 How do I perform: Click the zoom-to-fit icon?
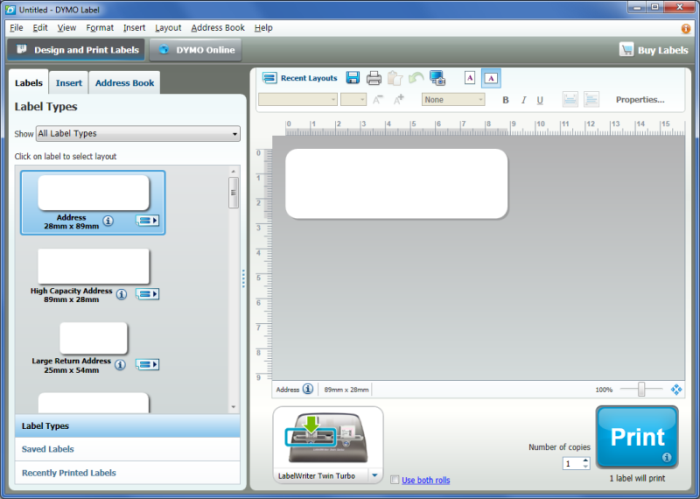[x=676, y=390]
